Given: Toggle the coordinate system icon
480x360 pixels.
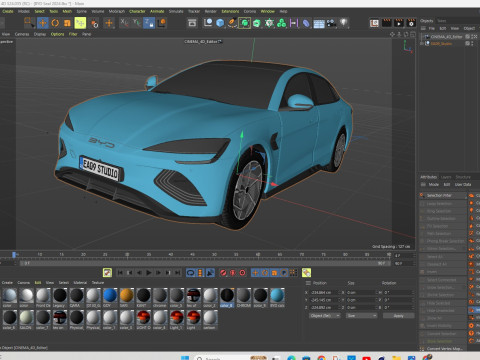Looking at the screenshot, I should (162, 23).
